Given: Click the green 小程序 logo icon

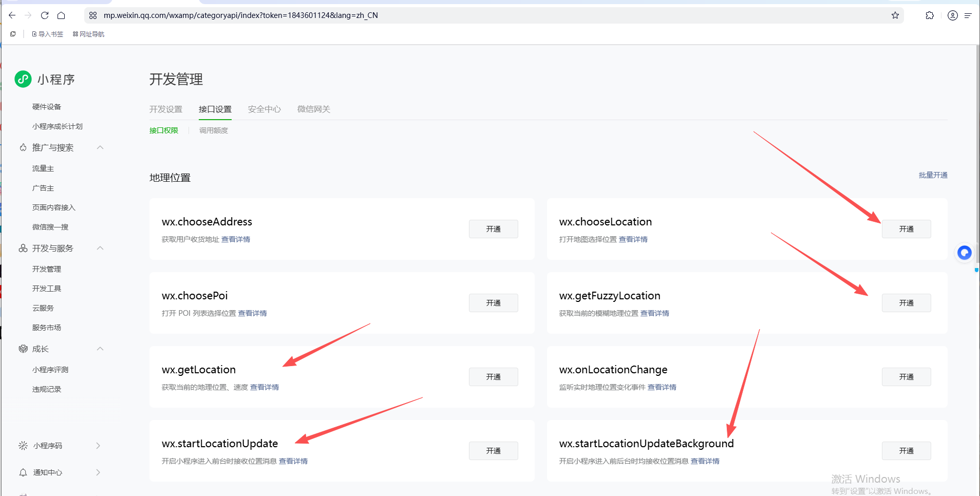Looking at the screenshot, I should [x=23, y=79].
